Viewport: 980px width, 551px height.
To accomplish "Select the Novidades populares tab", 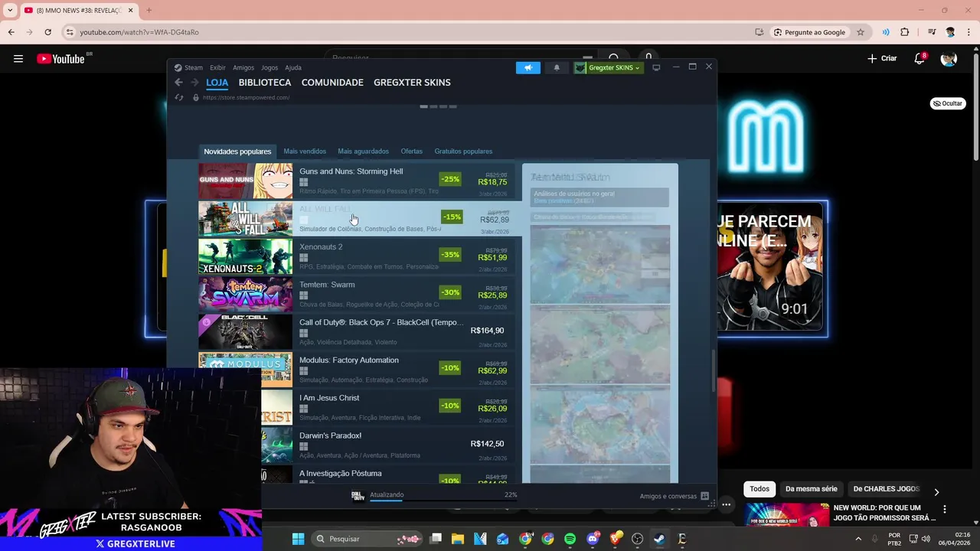I will click(x=237, y=152).
